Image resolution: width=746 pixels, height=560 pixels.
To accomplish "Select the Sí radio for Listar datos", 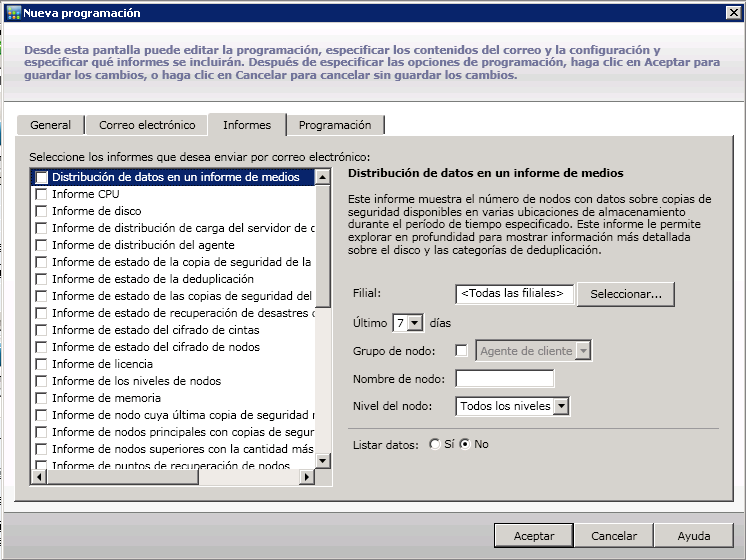I will 434,444.
